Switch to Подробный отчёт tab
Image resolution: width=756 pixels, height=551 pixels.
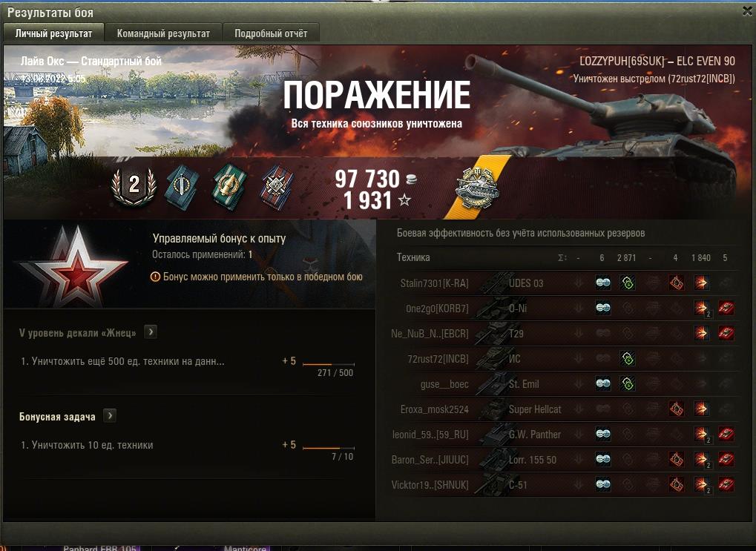(x=271, y=33)
